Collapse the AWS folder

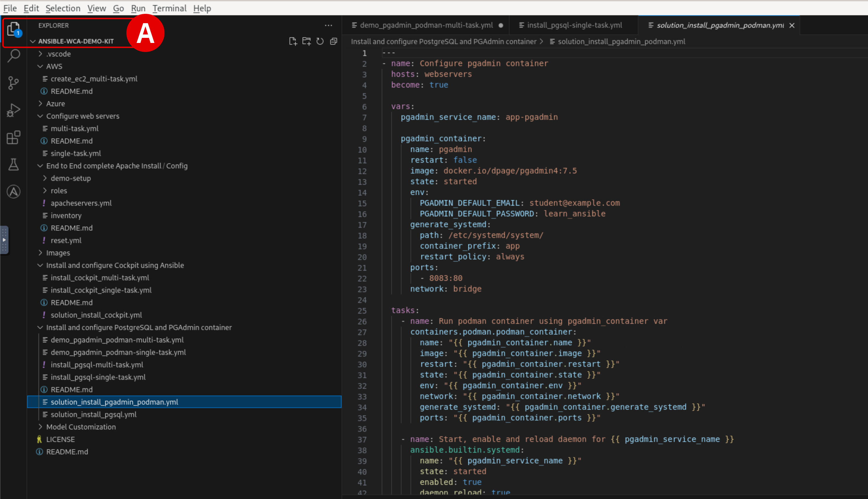[x=54, y=66]
